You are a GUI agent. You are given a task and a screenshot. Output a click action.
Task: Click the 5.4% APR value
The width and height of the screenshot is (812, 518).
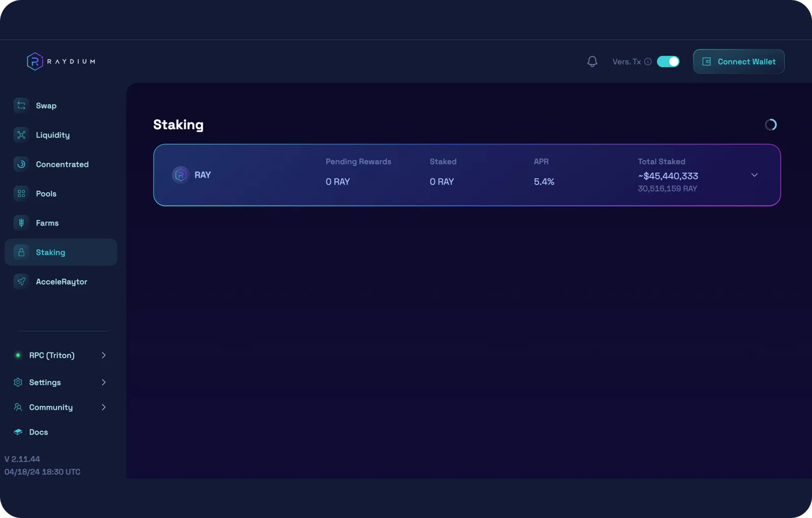544,182
